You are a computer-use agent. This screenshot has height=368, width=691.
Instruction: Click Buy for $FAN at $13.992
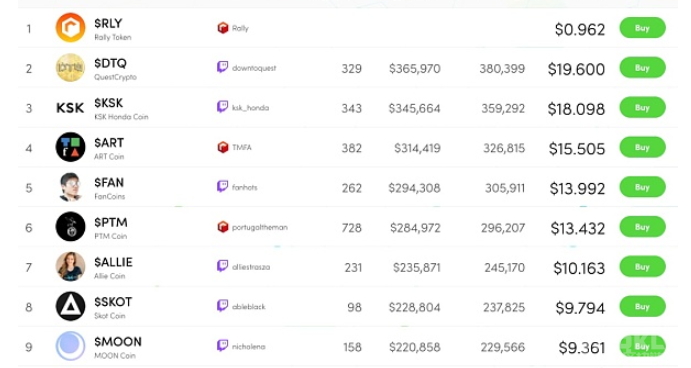[642, 187]
